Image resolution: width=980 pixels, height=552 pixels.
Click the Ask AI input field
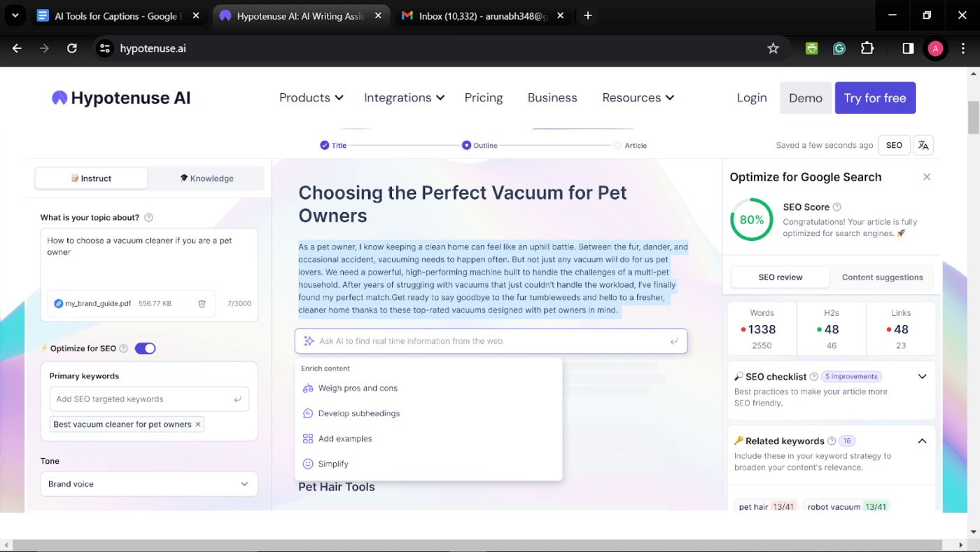tap(491, 341)
